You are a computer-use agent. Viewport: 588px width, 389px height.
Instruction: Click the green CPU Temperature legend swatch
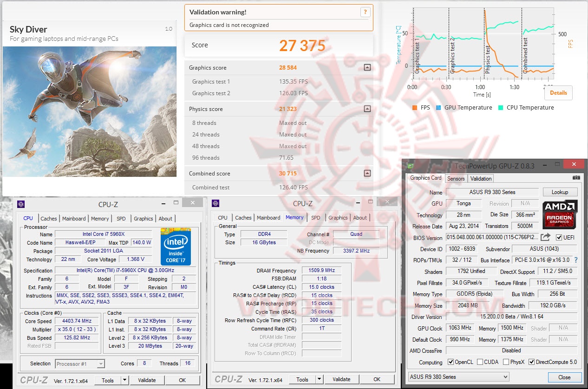[501, 108]
